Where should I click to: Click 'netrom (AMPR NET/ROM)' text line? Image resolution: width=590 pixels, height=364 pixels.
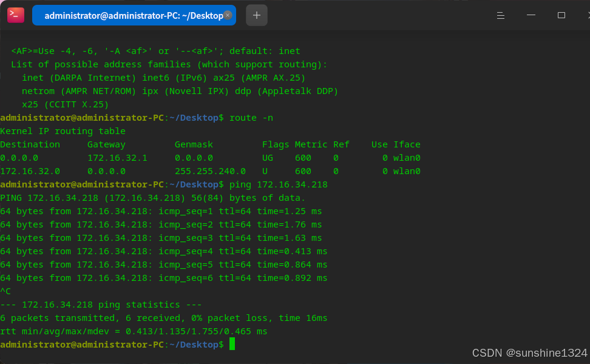point(180,92)
